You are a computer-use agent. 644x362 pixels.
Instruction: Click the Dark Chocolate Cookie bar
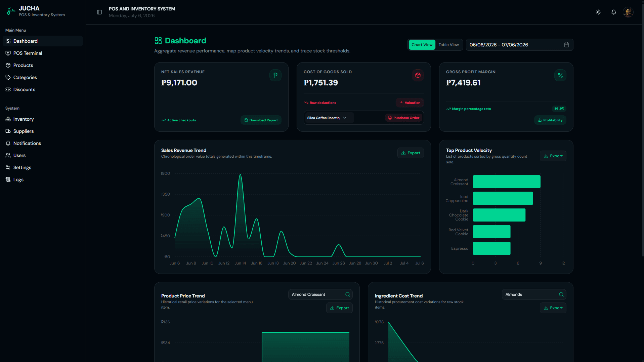point(499,215)
